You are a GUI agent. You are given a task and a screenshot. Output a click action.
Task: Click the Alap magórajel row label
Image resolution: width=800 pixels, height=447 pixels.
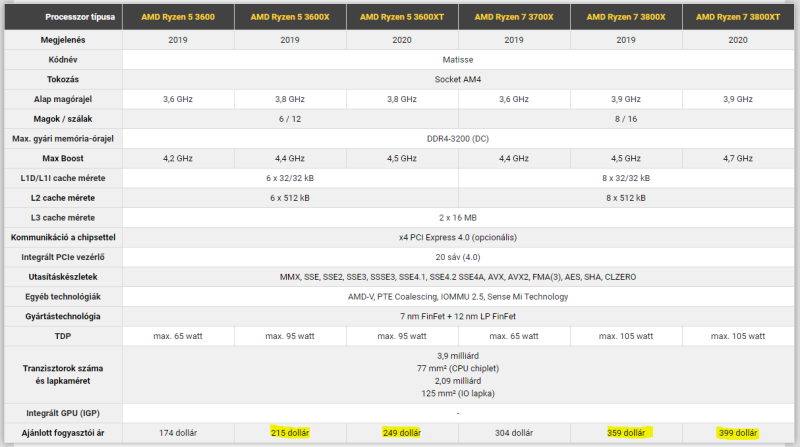63,99
